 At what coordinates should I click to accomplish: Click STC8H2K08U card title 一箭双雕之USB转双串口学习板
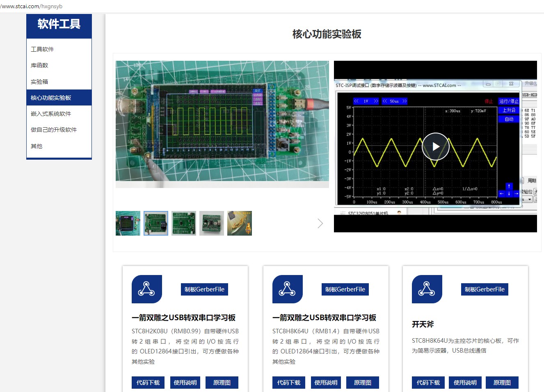183,318
